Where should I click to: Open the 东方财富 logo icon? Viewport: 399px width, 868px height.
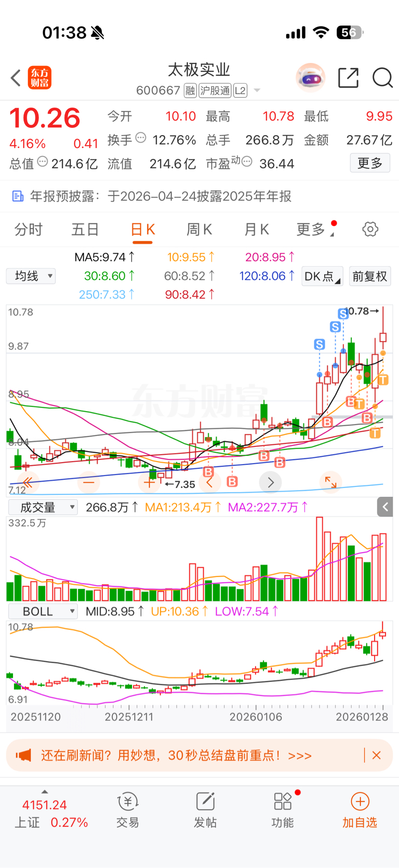pos(39,78)
